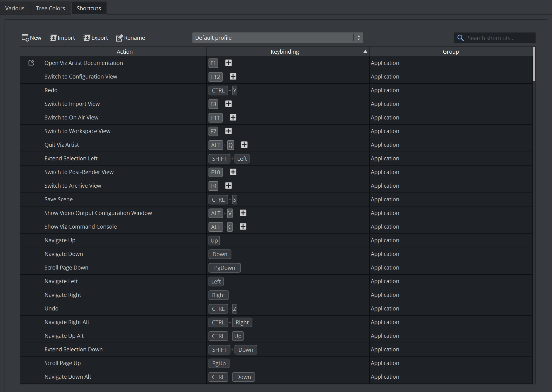This screenshot has height=392, width=552.
Task: Sort by the Keybinding column header
Action: point(285,52)
